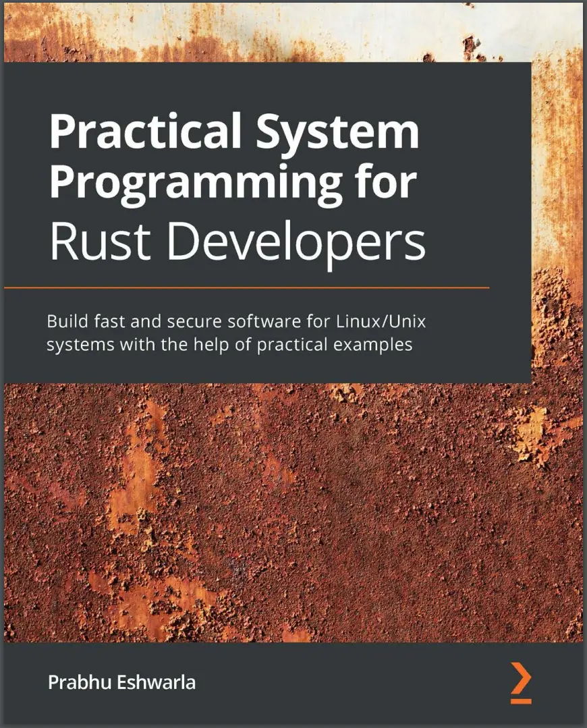The image size is (587, 728).
Task: Collapse the subtitle description area
Action: tap(240, 332)
